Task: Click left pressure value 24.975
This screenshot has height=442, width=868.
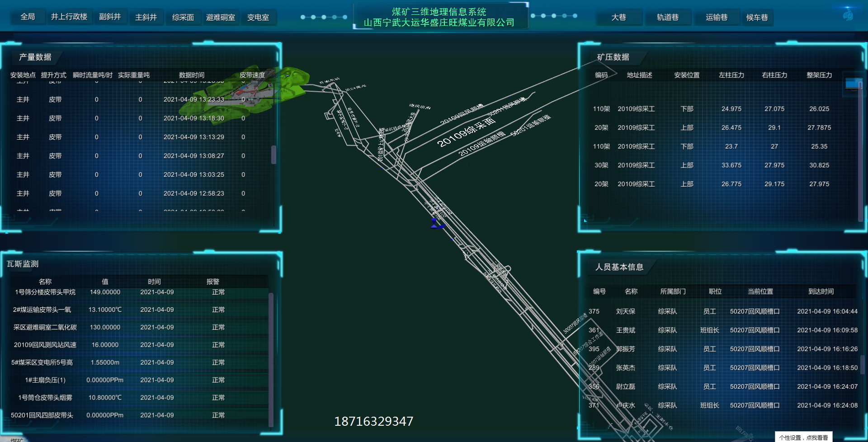Action: pyautogui.click(x=731, y=109)
